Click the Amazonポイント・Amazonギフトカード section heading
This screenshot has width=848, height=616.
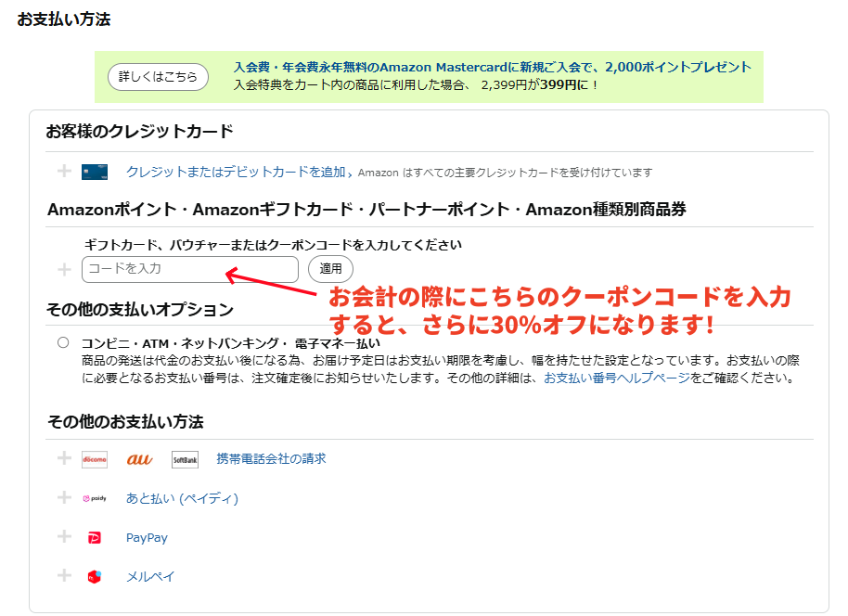tap(366, 210)
